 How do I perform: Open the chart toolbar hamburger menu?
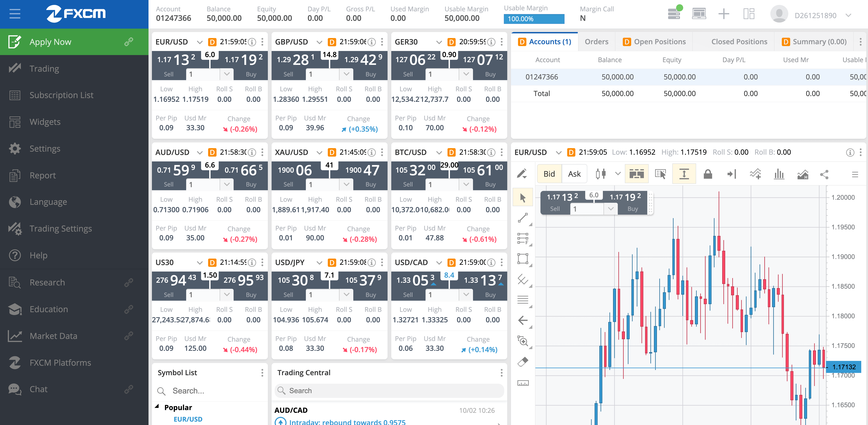(855, 174)
